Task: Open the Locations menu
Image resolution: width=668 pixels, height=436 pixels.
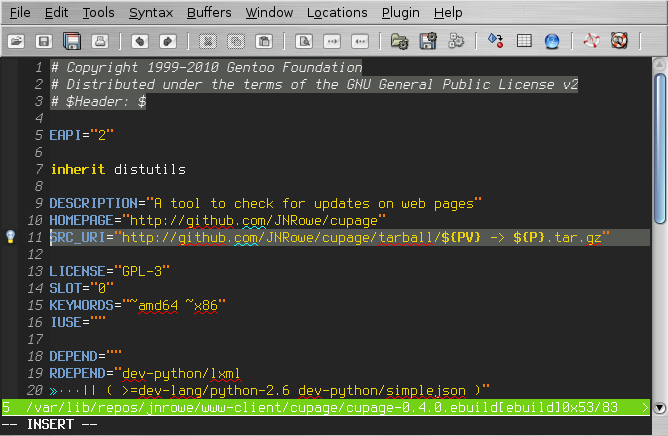Action: click(337, 13)
